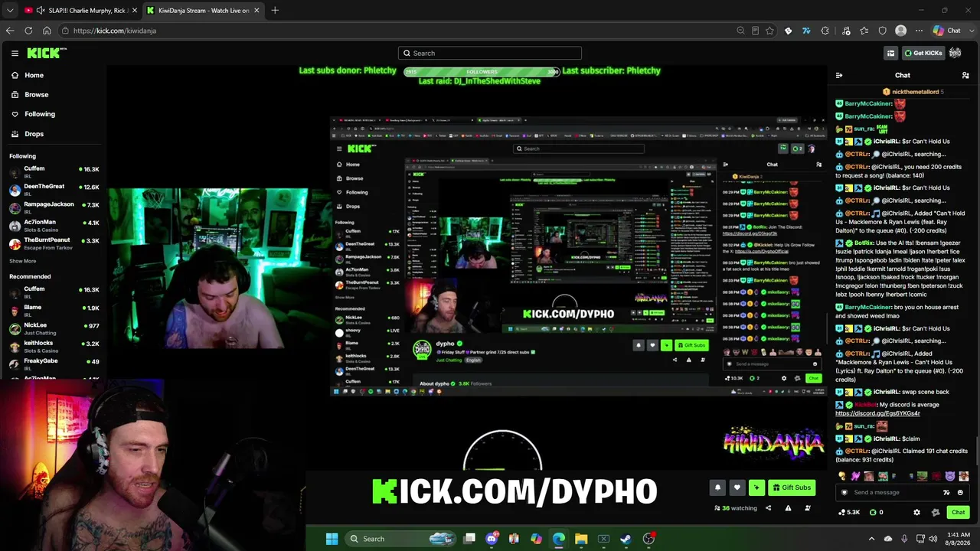The width and height of the screenshot is (980, 551).
Task: Open DeenTheGreat channel in Following list
Action: click(54, 189)
